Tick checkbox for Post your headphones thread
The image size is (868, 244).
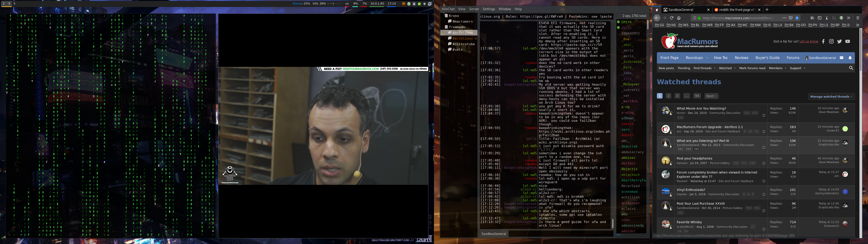[764, 163]
